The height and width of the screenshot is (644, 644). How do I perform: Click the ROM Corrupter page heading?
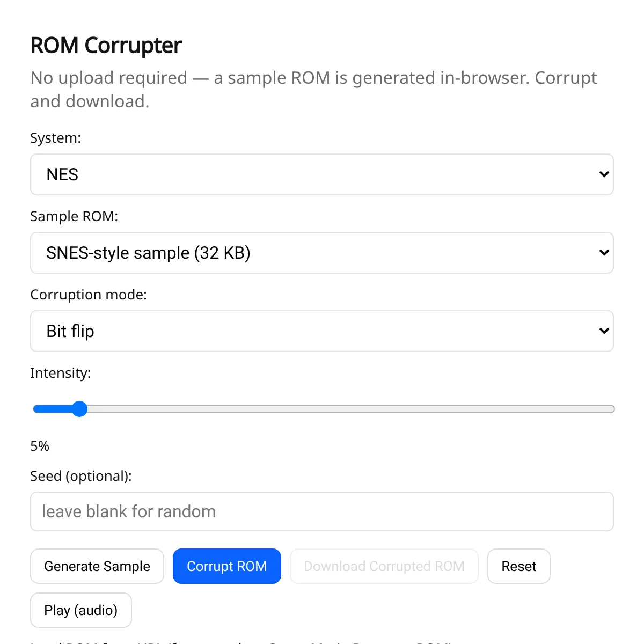coord(106,46)
